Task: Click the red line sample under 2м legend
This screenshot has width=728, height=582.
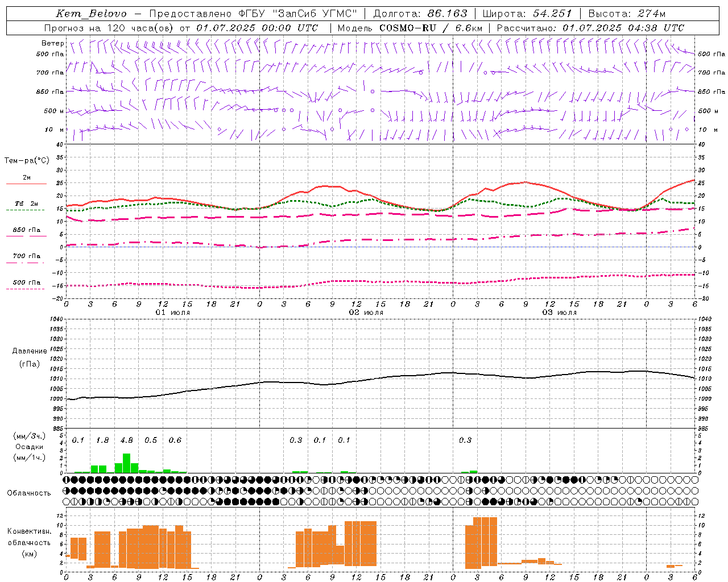Action: pyautogui.click(x=26, y=184)
